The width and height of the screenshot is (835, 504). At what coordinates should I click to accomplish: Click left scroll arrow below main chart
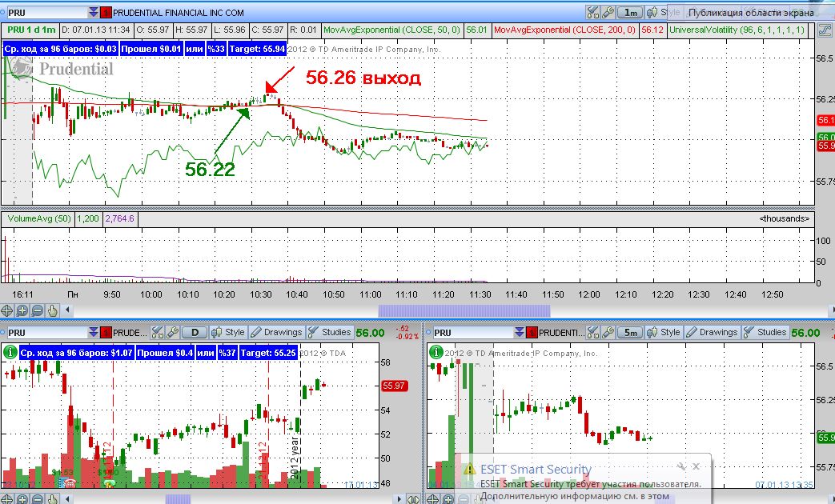[x=67, y=310]
